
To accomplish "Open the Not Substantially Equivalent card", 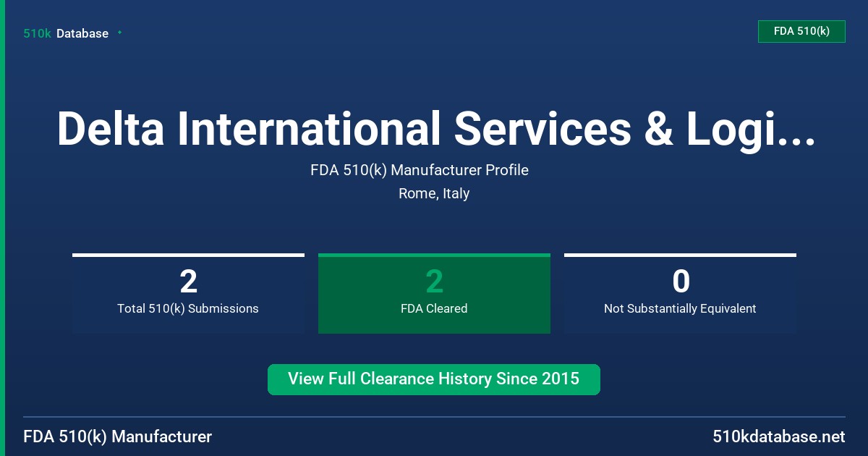I will (680, 293).
